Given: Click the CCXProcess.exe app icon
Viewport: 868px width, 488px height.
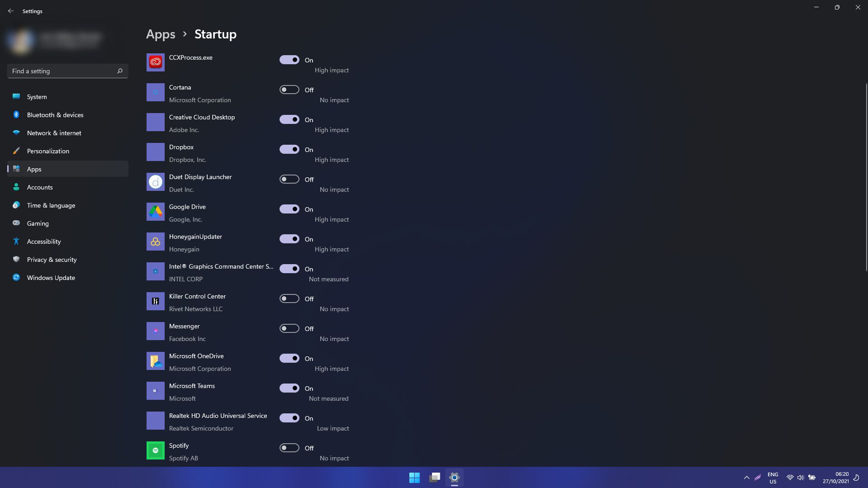Looking at the screenshot, I should tap(155, 62).
